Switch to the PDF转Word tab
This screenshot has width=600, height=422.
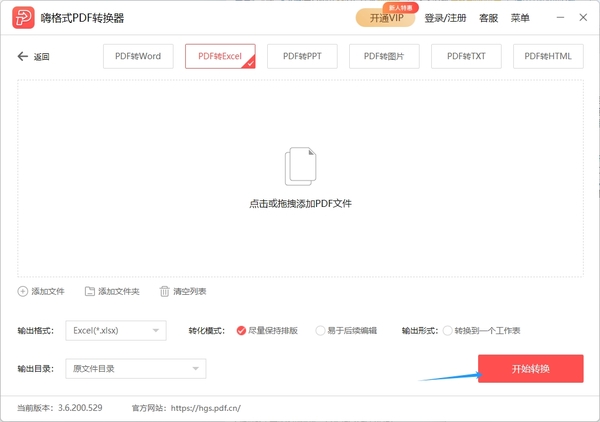138,57
